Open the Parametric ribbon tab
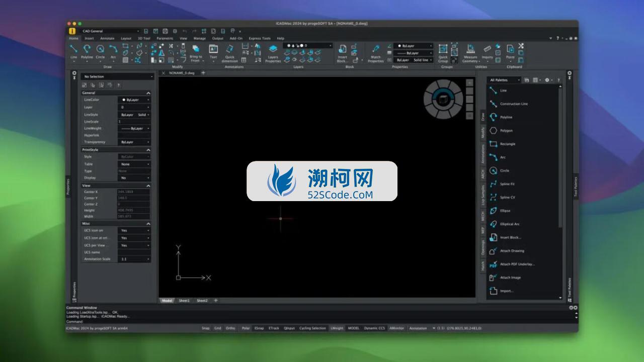This screenshot has height=362, width=644. [165, 38]
